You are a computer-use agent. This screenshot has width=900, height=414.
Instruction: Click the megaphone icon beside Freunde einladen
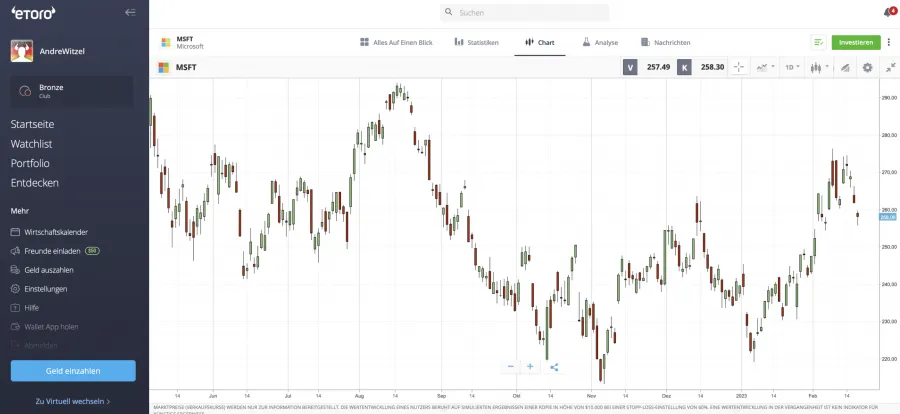pyautogui.click(x=15, y=251)
